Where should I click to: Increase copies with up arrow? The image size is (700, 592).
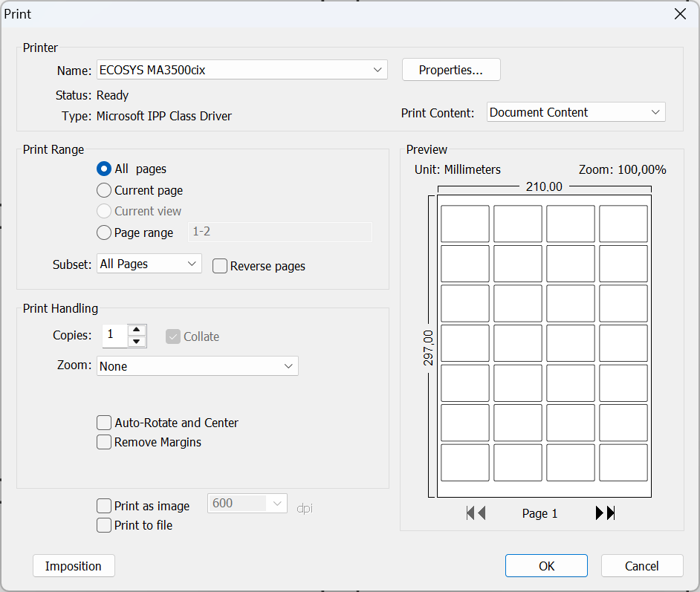coord(136,331)
